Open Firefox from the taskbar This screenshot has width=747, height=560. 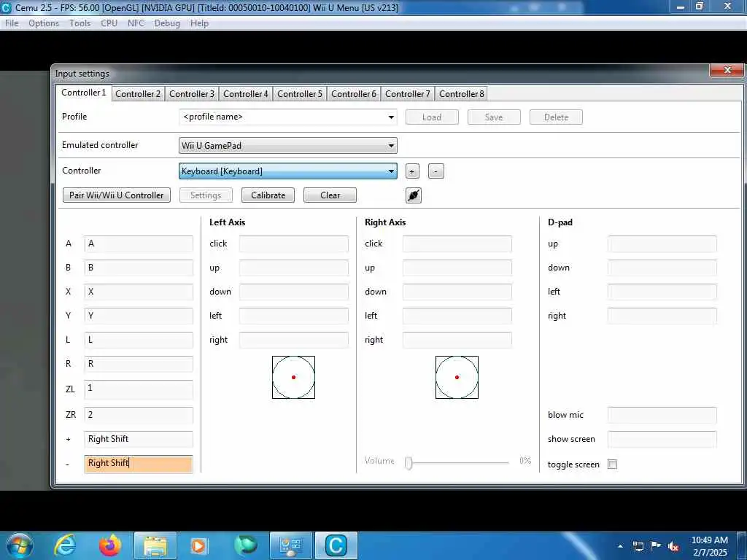coord(110,545)
